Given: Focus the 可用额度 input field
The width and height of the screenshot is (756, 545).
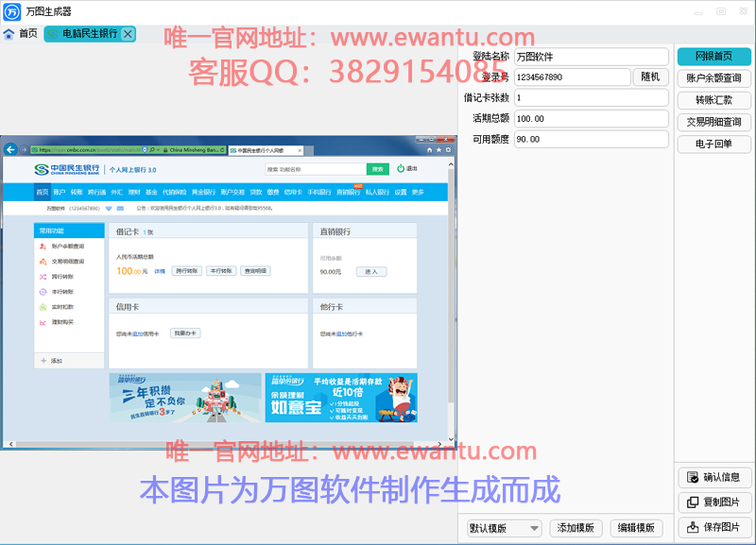Looking at the screenshot, I should click(x=592, y=139).
